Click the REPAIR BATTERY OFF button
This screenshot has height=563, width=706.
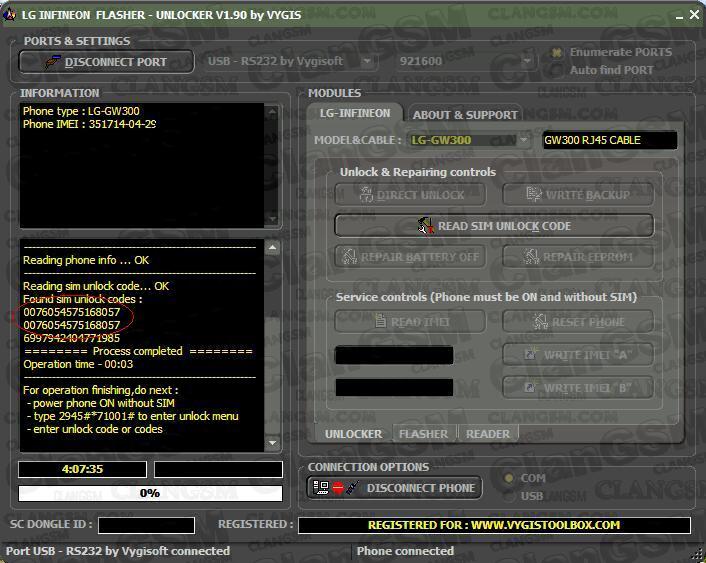410,257
